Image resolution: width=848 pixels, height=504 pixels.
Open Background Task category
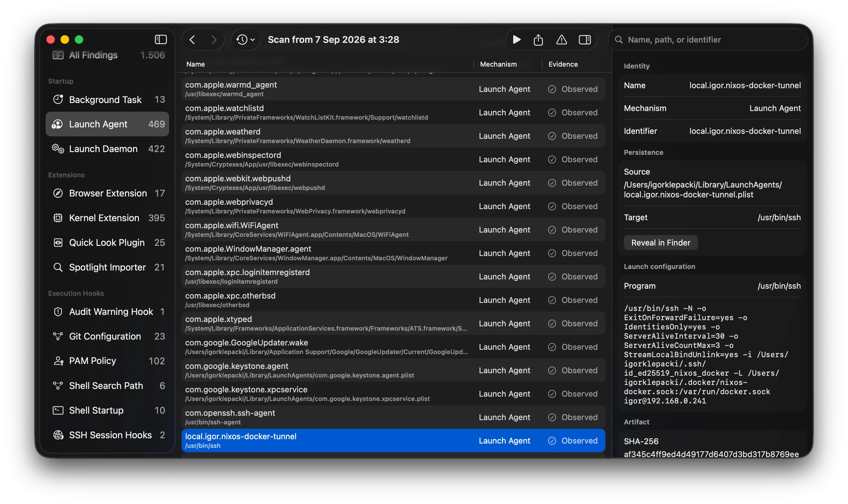[x=107, y=100]
